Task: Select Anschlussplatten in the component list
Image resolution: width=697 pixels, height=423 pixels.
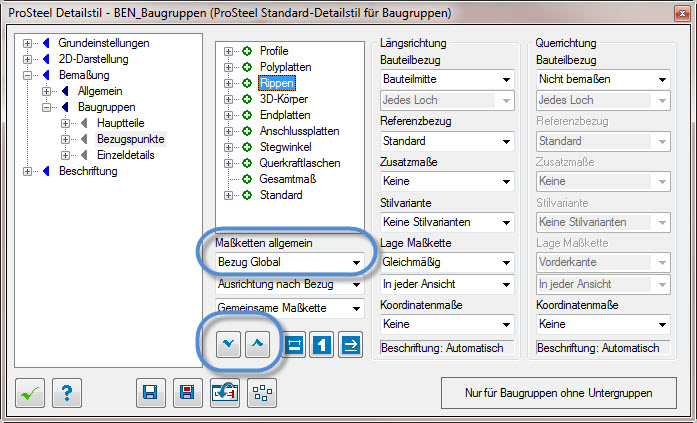Action: click(x=300, y=131)
